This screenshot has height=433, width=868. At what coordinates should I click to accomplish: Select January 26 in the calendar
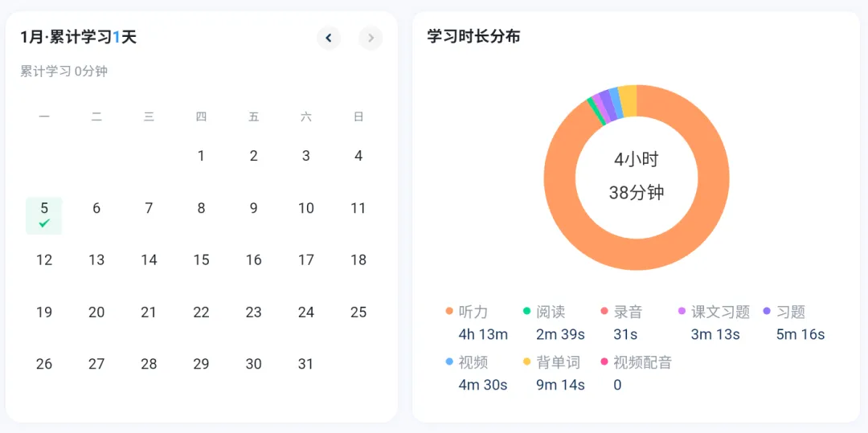coord(44,364)
